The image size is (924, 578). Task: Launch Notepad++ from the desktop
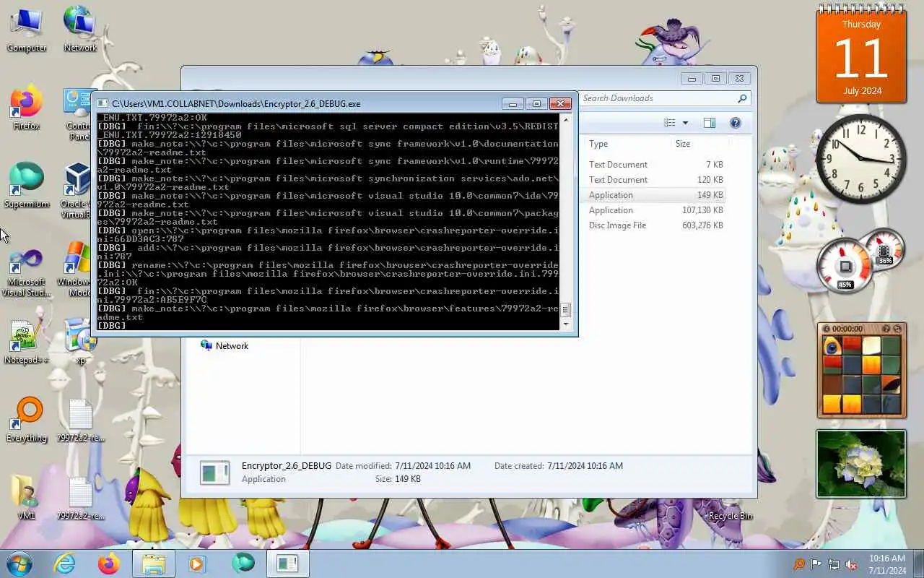pos(27,342)
